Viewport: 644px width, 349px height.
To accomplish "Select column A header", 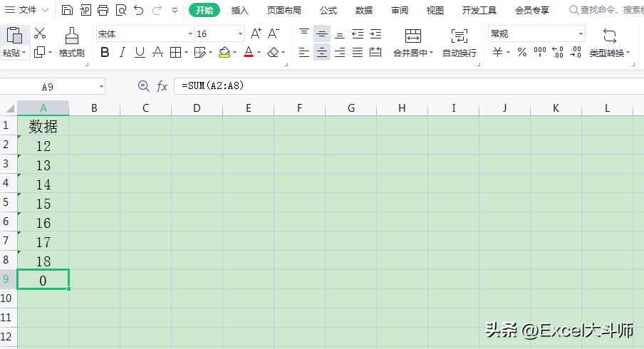I will (43, 108).
